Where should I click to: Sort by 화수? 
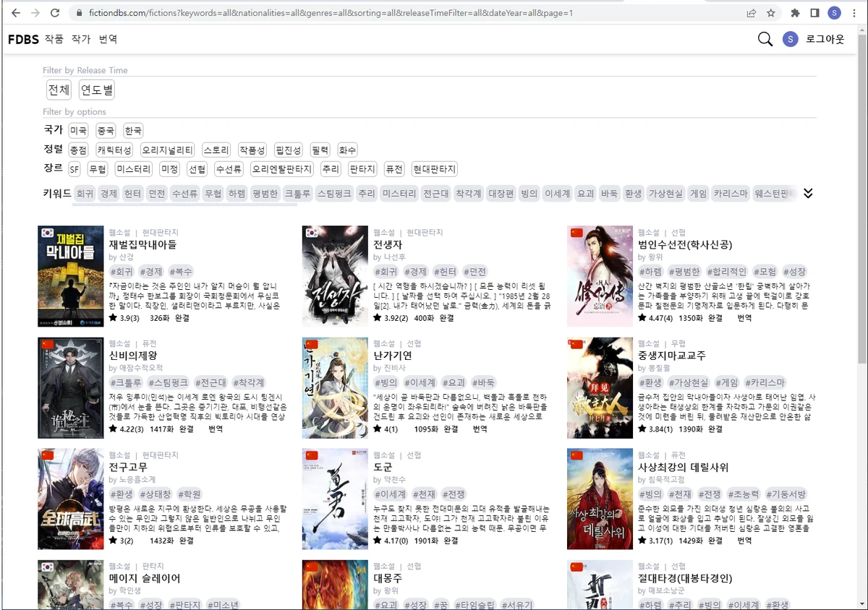click(348, 150)
